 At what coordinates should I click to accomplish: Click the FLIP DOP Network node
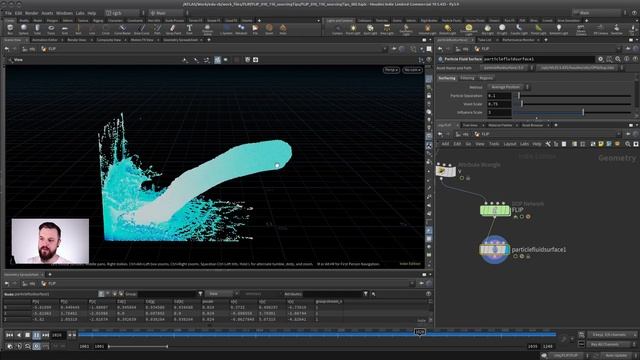(495, 210)
